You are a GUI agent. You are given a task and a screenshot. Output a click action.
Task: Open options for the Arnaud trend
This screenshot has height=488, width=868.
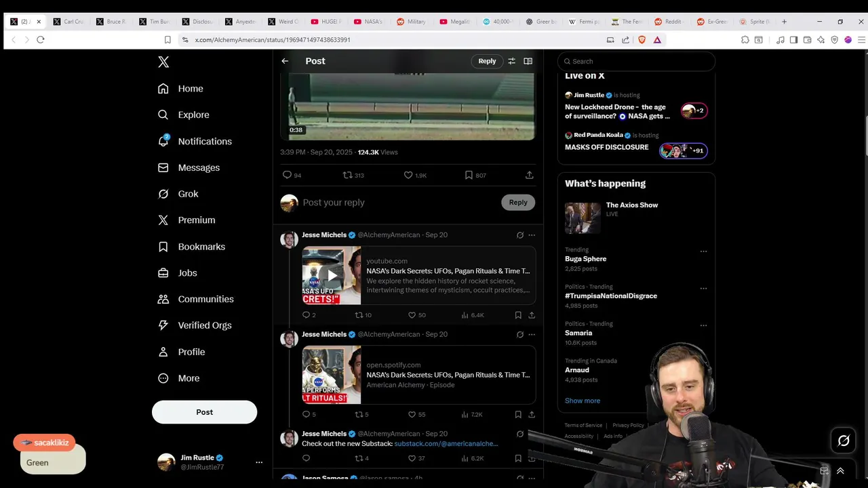pos(703,363)
